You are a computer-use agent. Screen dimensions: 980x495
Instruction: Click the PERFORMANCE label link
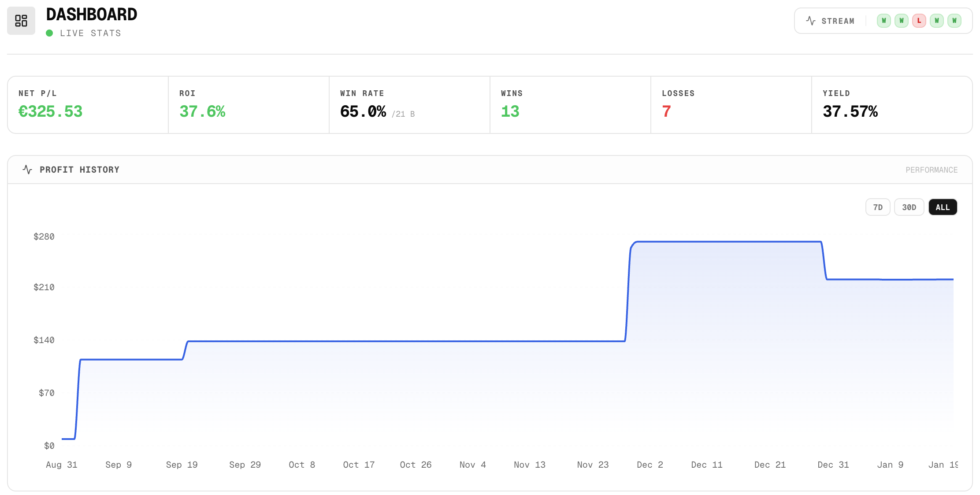[x=931, y=170]
